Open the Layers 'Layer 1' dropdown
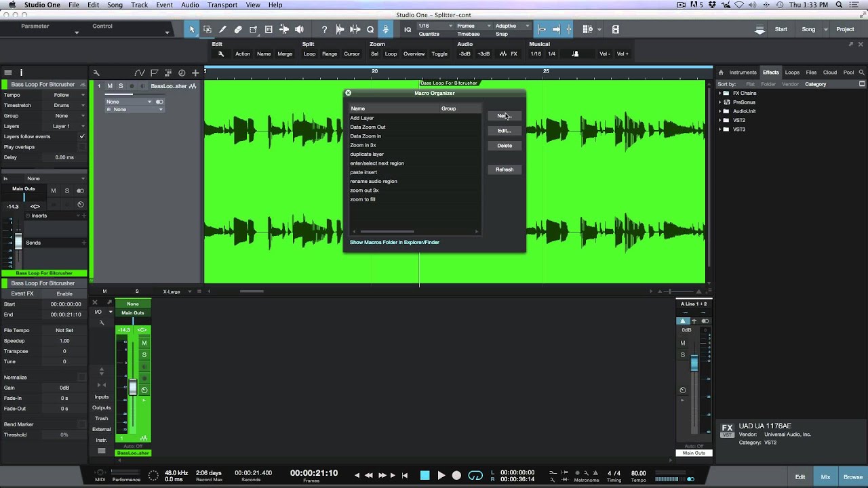 pos(64,126)
